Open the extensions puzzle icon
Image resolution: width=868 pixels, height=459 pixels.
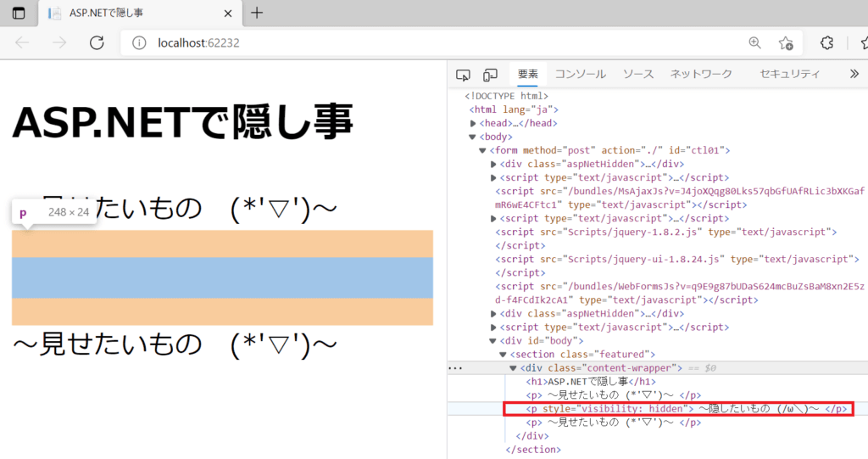click(826, 42)
